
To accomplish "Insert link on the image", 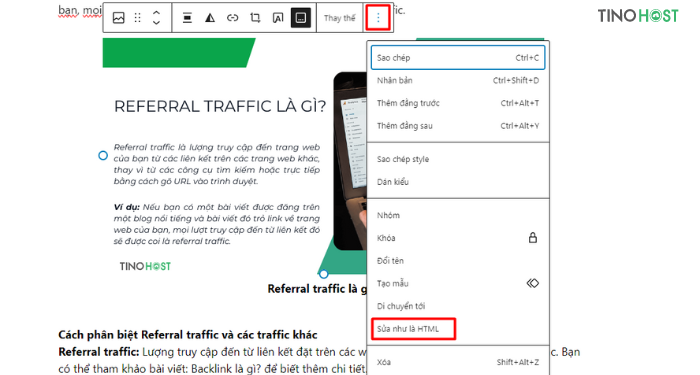I will (x=233, y=18).
